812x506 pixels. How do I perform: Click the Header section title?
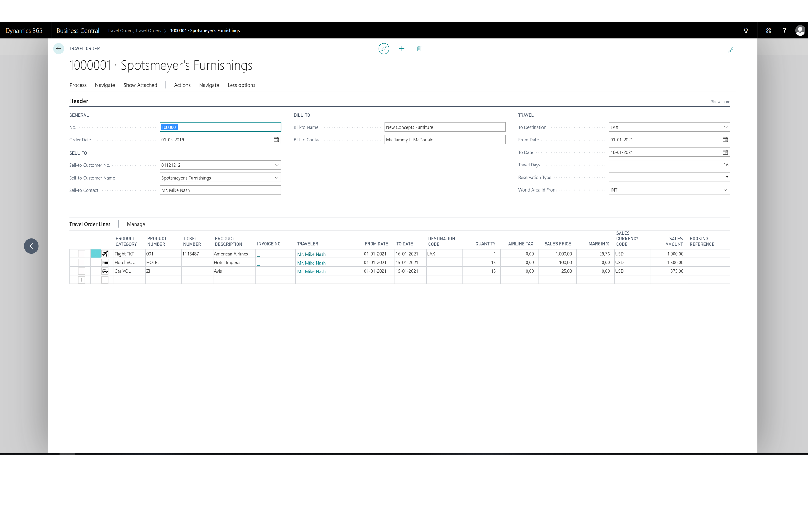click(79, 101)
